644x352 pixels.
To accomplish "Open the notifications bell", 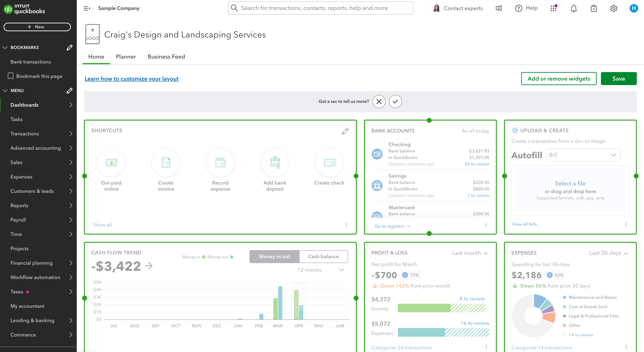I will click(x=574, y=8).
